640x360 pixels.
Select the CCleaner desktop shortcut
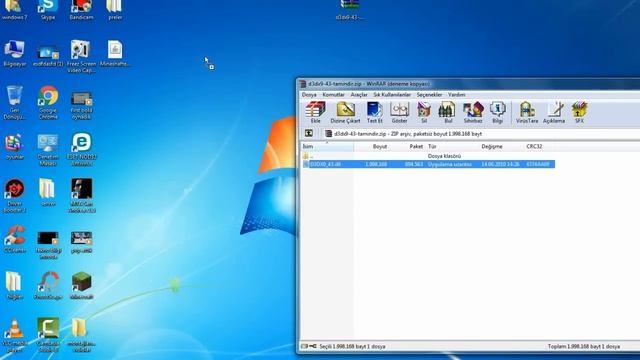pyautogui.click(x=14, y=239)
